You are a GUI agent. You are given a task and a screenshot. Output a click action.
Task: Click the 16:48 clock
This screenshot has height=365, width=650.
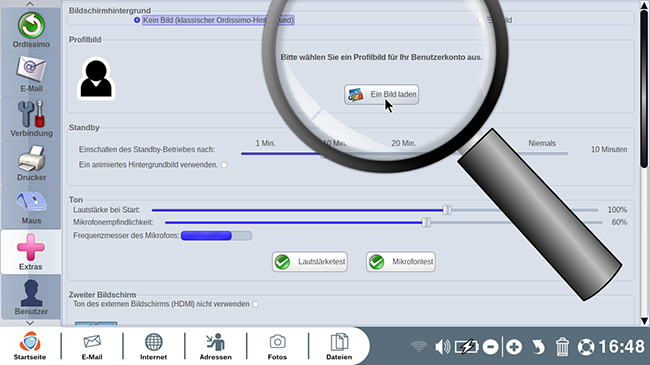pyautogui.click(x=621, y=347)
